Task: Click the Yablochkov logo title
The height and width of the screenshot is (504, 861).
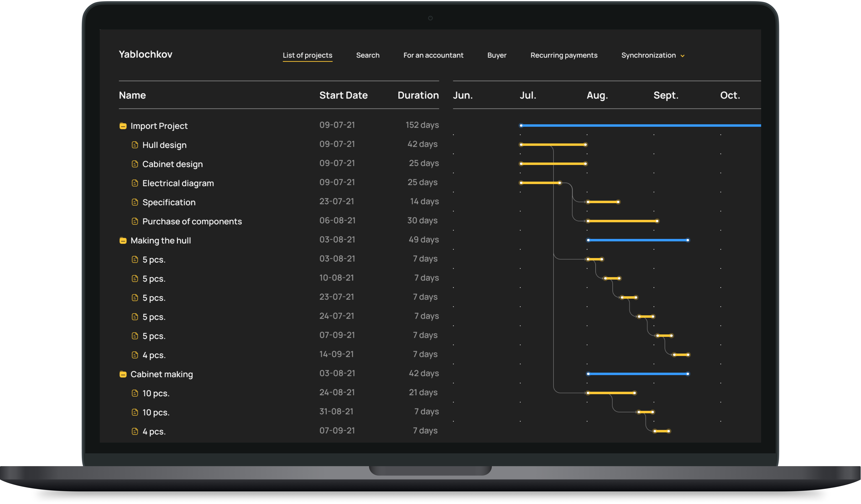Action: tap(146, 55)
